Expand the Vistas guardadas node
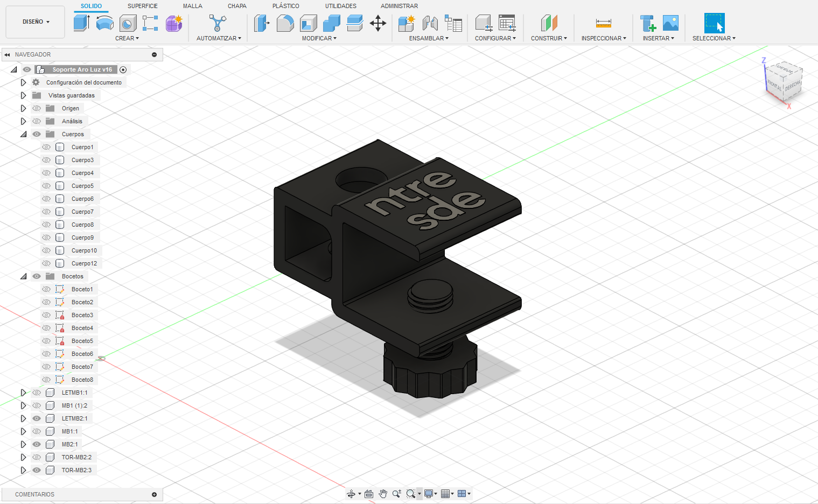Screen dimensions: 818x504 click(23, 95)
